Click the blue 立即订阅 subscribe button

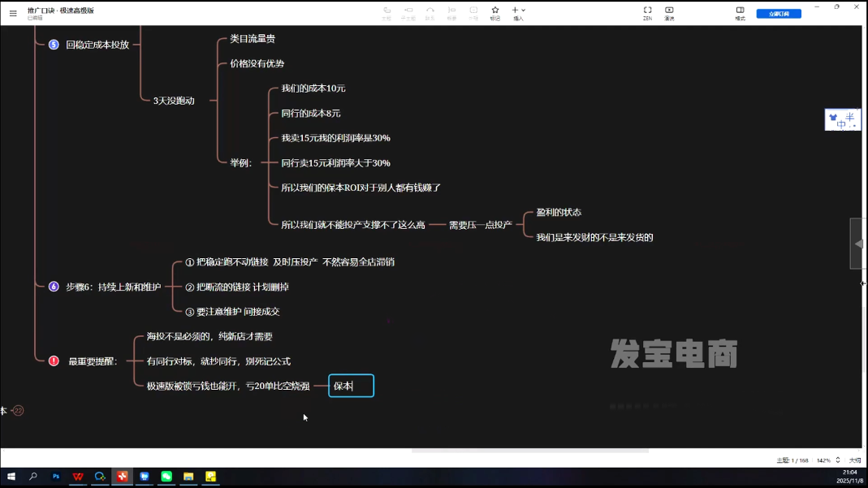click(x=778, y=12)
